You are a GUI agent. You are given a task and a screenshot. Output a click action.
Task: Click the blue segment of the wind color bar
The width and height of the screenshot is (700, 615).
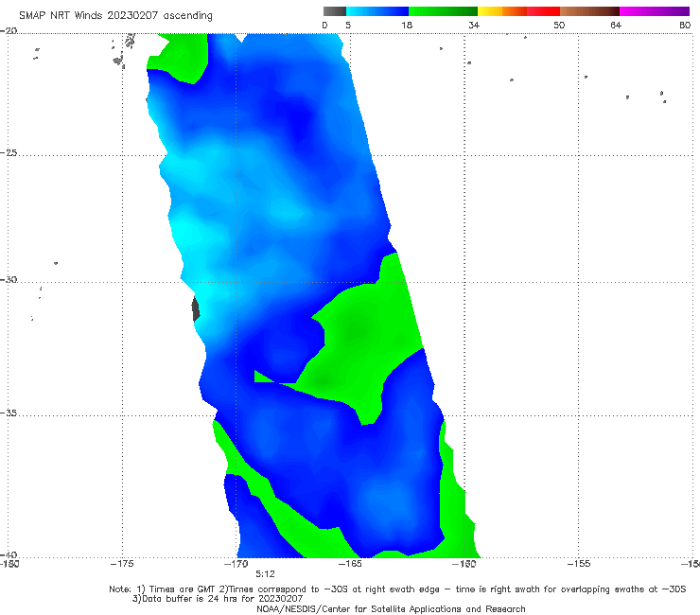[x=377, y=11]
